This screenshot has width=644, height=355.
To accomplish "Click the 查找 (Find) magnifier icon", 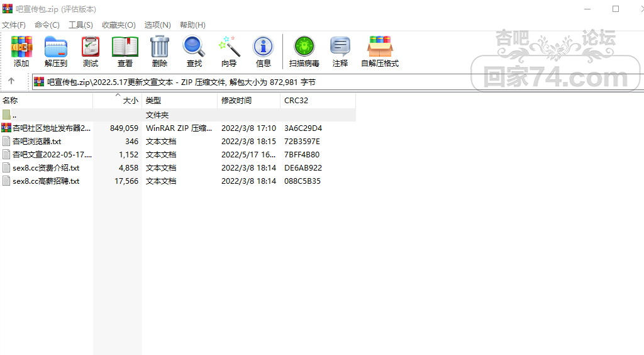I will point(194,47).
